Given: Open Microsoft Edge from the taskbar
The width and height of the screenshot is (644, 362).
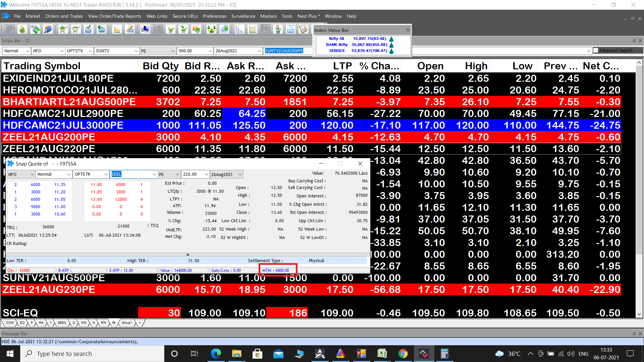Looking at the screenshot, I should [x=216, y=354].
